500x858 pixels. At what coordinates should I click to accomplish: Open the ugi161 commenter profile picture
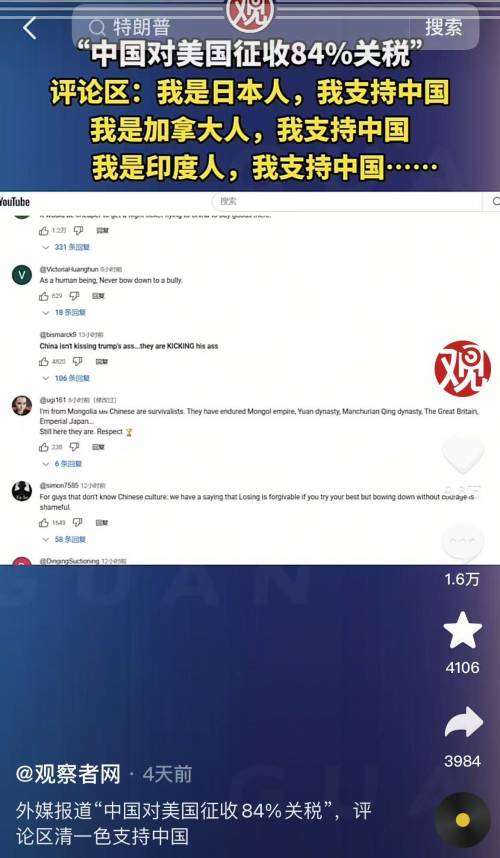pos(22,405)
